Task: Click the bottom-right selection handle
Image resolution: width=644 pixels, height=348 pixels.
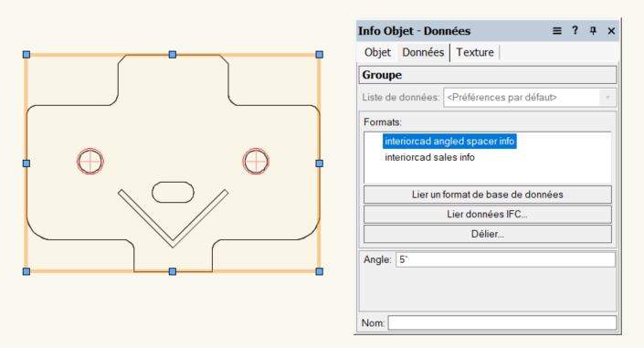Action: click(x=319, y=271)
